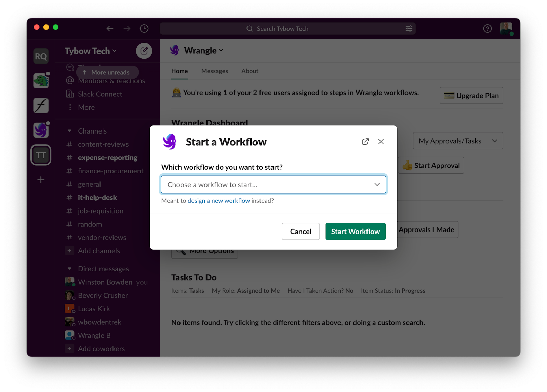The height and width of the screenshot is (392, 547).
Task: Open search filter options icon
Action: 409,29
